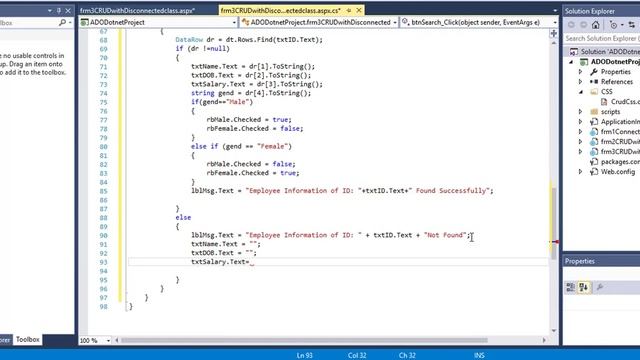Switch to frm3CRUDwithDisconnectedclass.aspx tab
The image size is (640, 360).
pyautogui.click(x=138, y=11)
